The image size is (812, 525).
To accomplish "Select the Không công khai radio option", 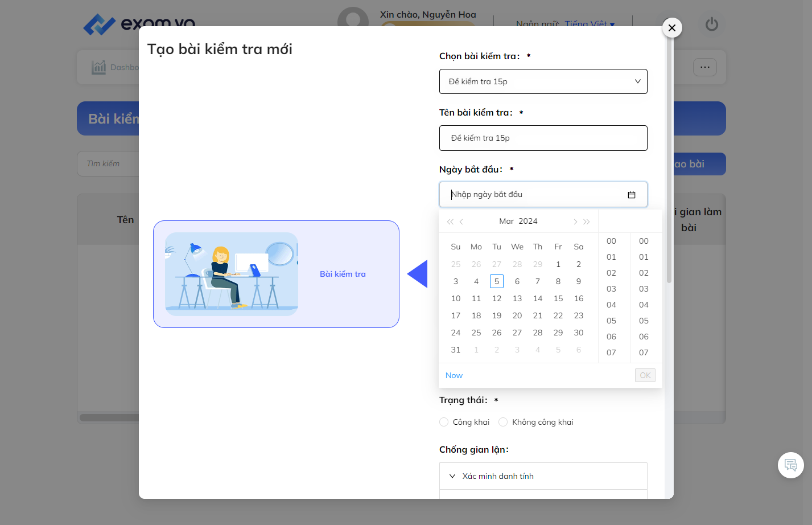I will (x=503, y=422).
